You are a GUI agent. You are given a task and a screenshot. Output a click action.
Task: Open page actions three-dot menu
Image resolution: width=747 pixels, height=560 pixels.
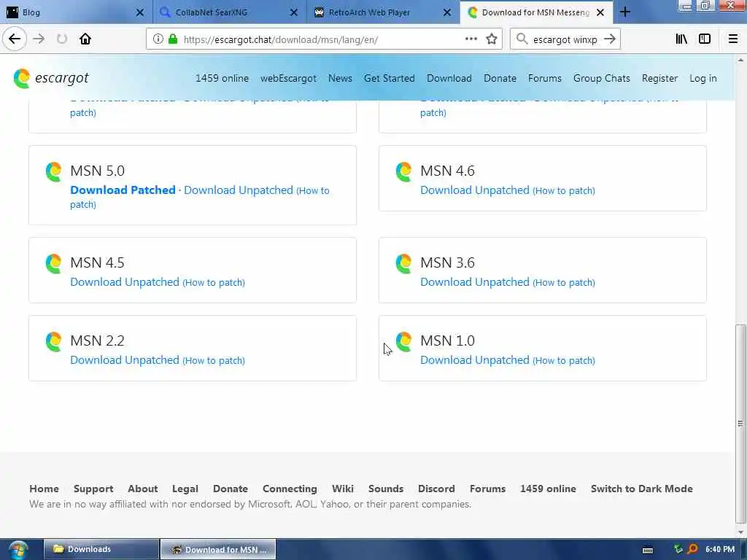click(471, 39)
